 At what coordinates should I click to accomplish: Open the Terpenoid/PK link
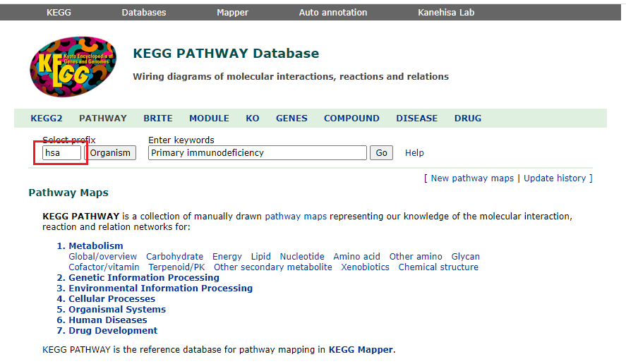click(176, 267)
